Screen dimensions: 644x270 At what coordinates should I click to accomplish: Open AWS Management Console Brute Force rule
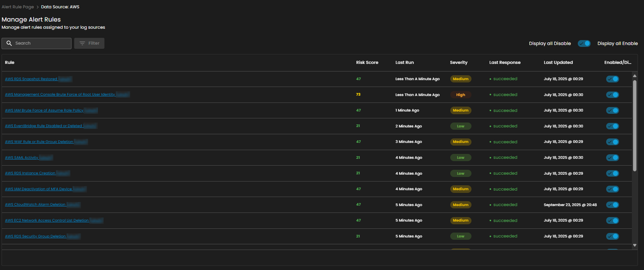pos(60,95)
